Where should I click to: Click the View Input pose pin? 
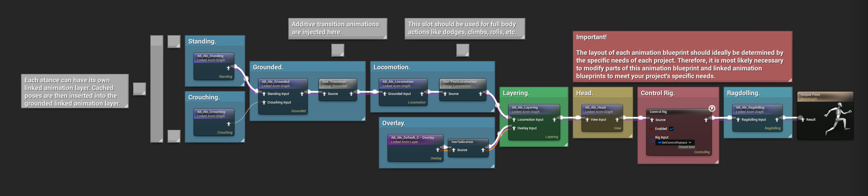pyautogui.click(x=587, y=120)
